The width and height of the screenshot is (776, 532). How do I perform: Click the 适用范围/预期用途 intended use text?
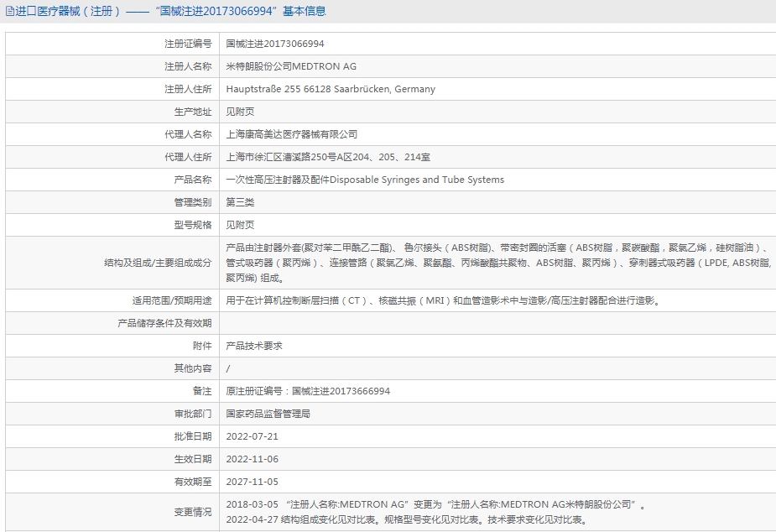point(442,300)
